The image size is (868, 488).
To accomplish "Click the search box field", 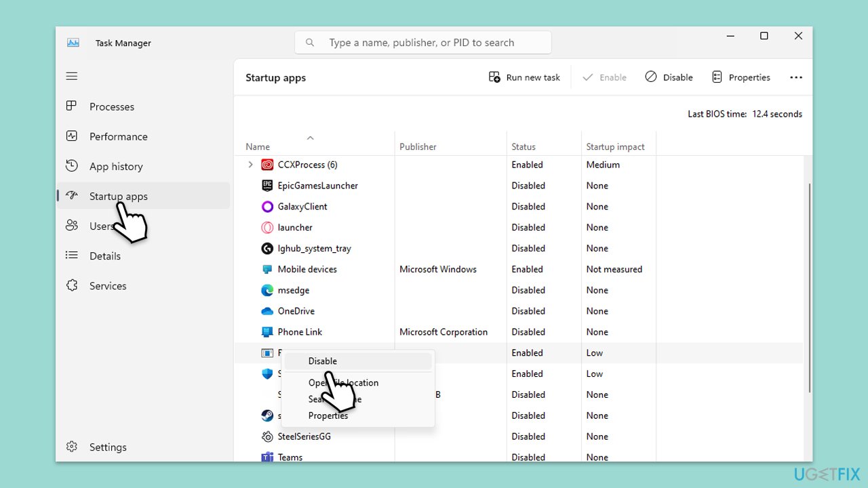I will point(423,43).
